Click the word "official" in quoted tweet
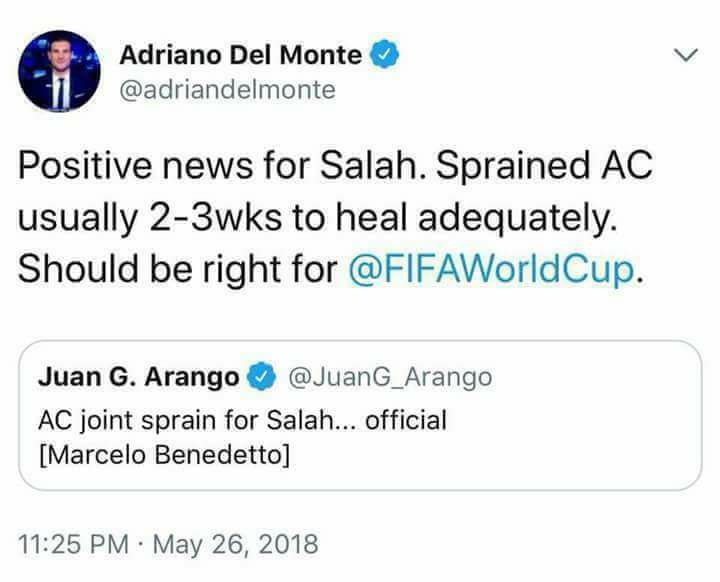The width and height of the screenshot is (720, 582). click(405, 420)
